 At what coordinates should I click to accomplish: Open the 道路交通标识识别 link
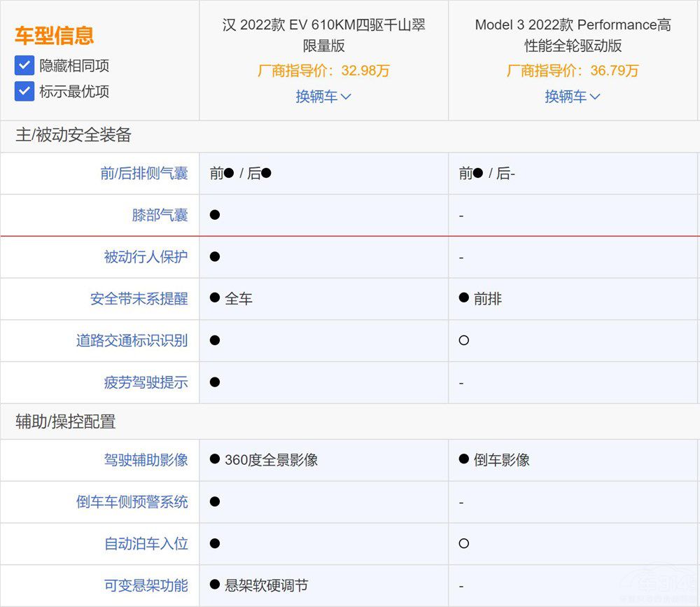(x=132, y=341)
